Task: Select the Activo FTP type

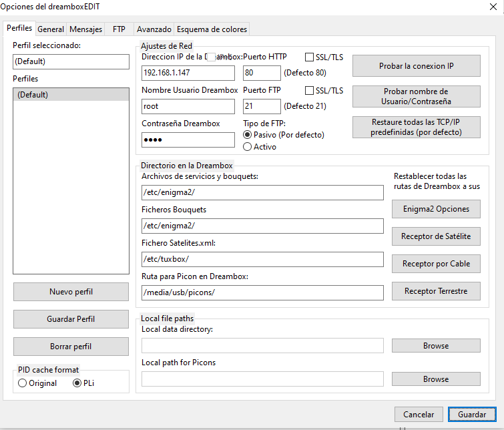Action: [x=248, y=147]
